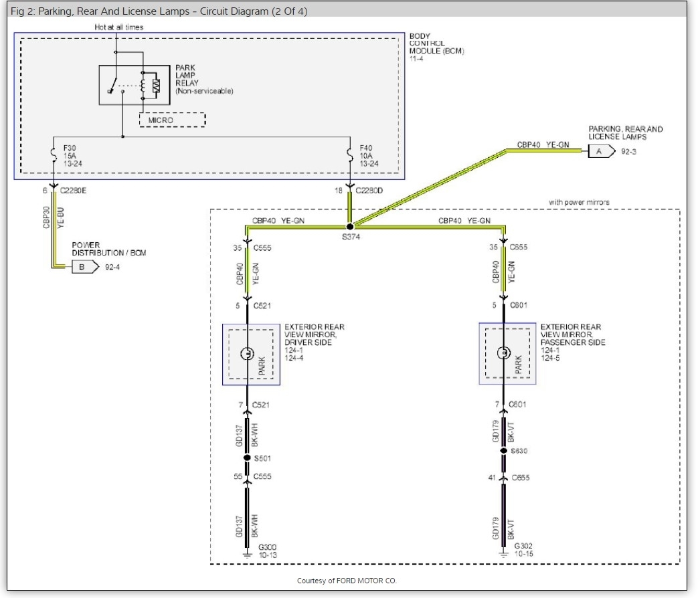Click the page reference 92-4

pos(112,268)
